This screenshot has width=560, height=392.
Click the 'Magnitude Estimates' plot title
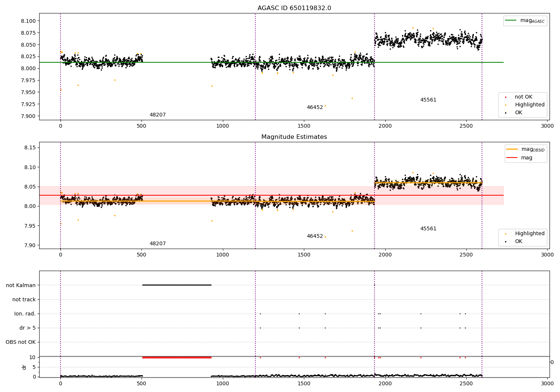pos(294,137)
